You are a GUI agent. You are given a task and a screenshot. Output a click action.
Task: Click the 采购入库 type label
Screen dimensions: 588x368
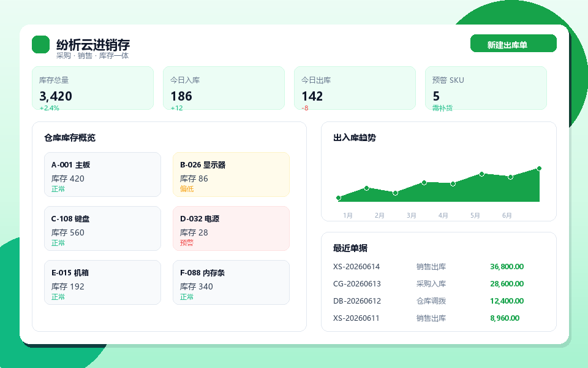pos(431,284)
